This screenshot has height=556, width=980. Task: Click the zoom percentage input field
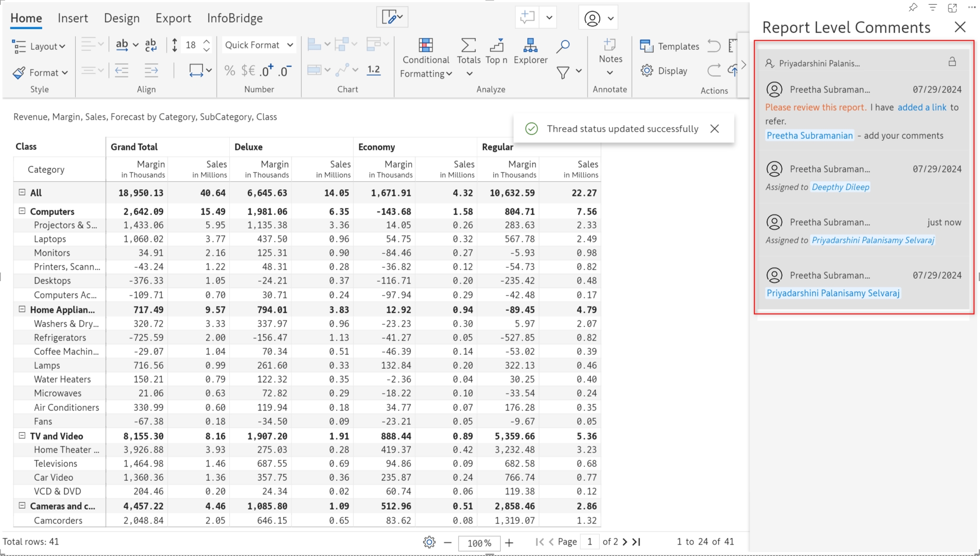479,543
